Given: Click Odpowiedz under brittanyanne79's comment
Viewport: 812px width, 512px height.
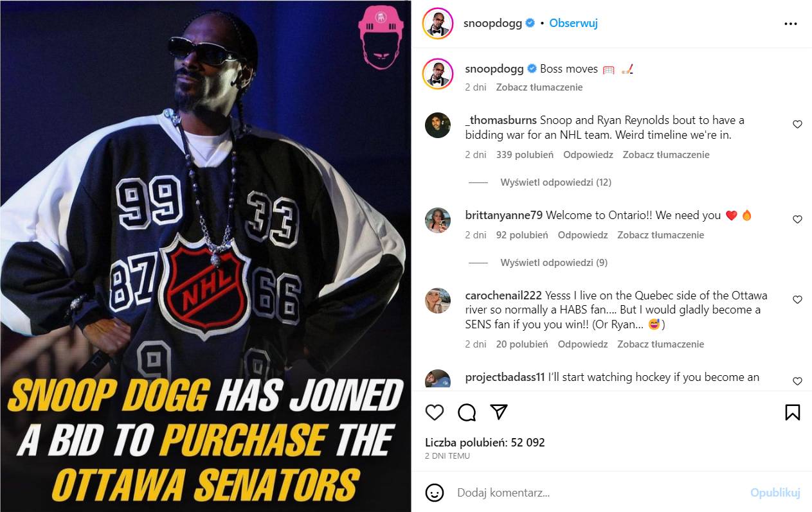Looking at the screenshot, I should (x=582, y=234).
